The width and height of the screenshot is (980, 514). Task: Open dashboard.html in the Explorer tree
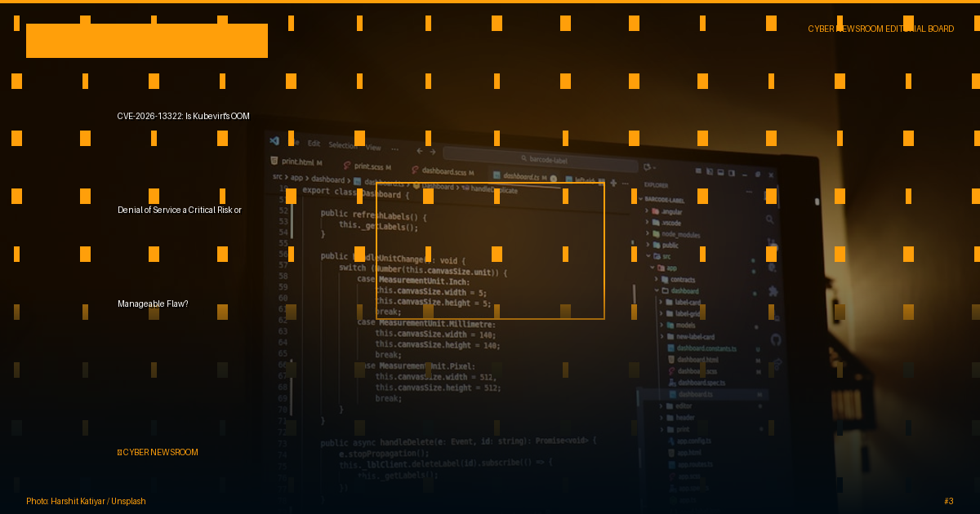click(694, 360)
